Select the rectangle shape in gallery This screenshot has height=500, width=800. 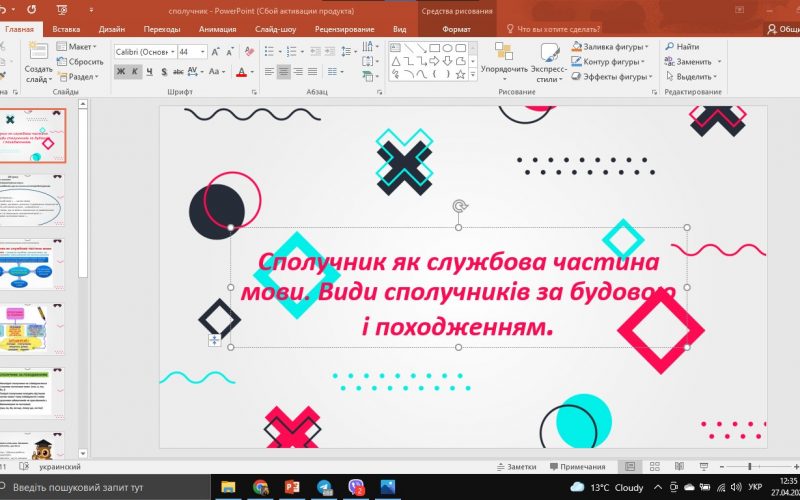tap(435, 48)
